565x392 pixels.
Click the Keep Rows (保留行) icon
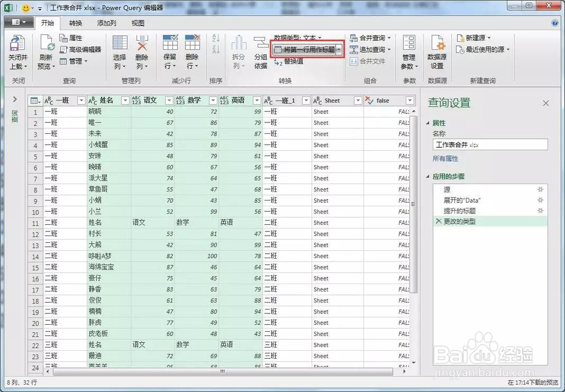[x=170, y=42]
